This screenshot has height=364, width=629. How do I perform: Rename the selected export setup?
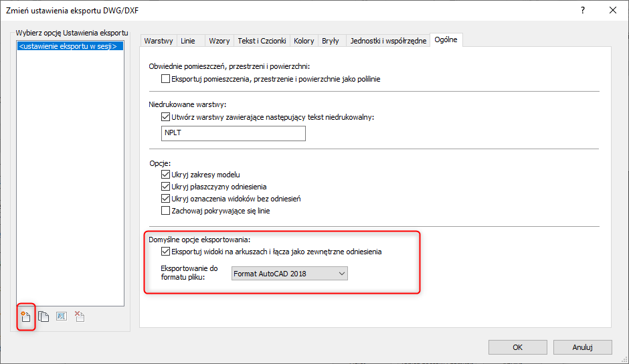[x=62, y=317]
